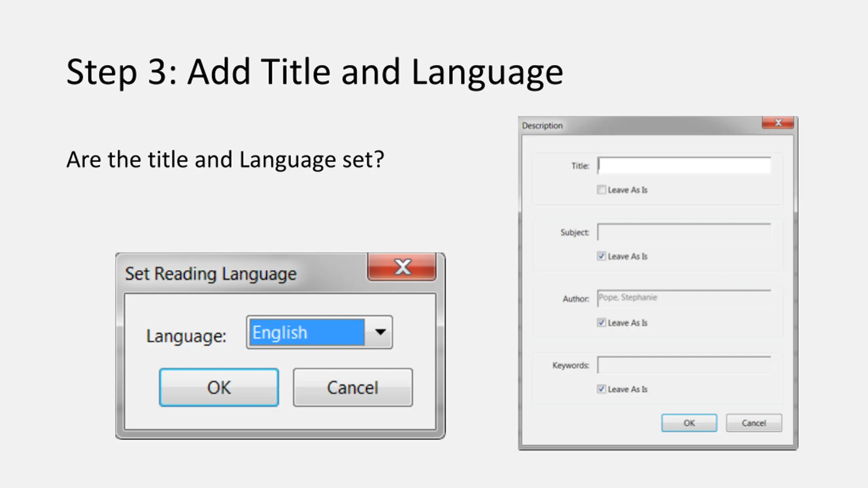This screenshot has width=868, height=488.
Task: Click the Subject input field
Action: pyautogui.click(x=684, y=232)
